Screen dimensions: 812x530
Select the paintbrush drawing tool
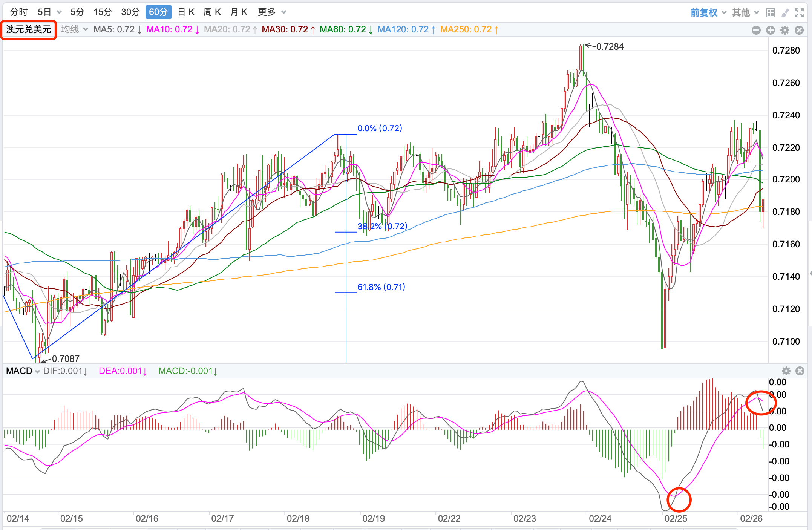785,13
